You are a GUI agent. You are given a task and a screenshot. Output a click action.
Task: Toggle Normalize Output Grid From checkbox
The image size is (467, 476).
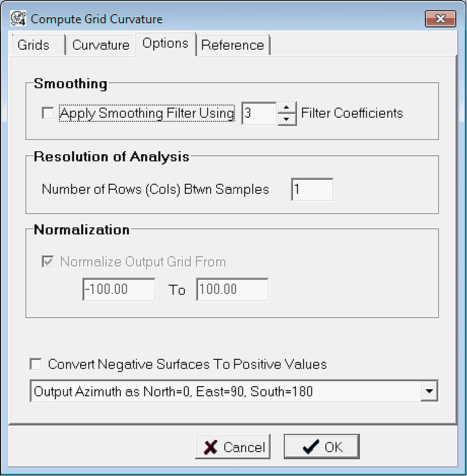click(x=48, y=262)
